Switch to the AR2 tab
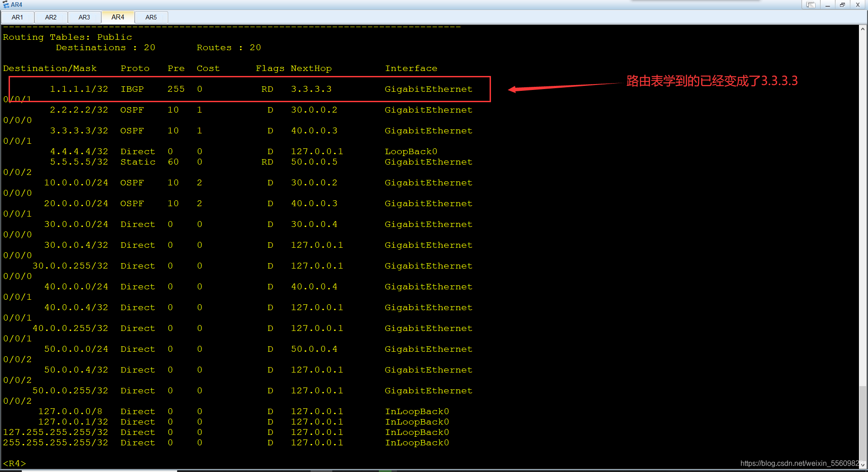Viewport: 868px width, 472px height. 51,17
